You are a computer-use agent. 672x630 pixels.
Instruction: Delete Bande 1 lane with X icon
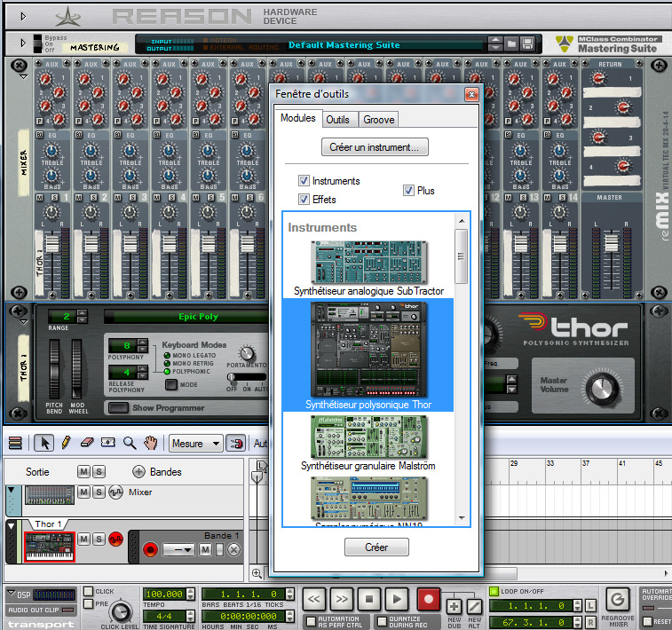point(233,549)
